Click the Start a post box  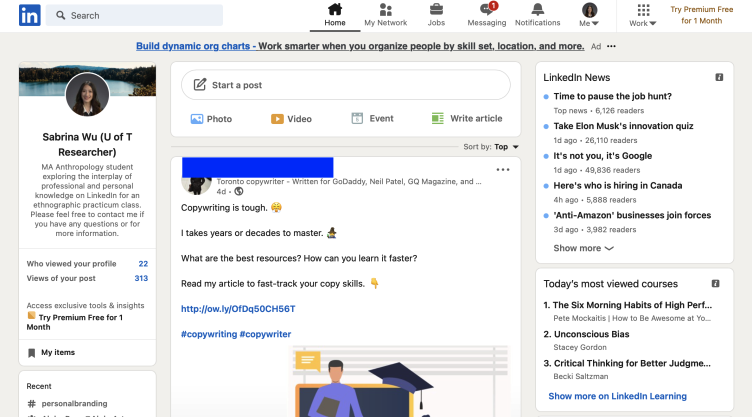pos(345,85)
